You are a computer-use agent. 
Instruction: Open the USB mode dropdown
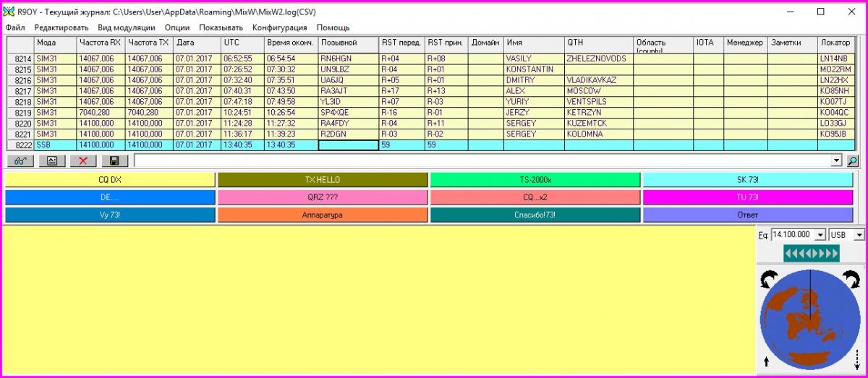[x=859, y=235]
